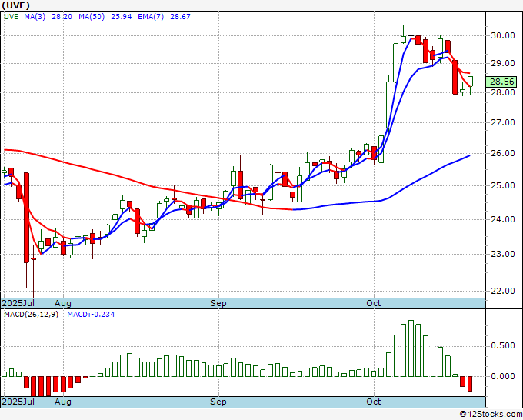Click Aug on the MACD panel date axis
Image resolution: width=523 pixels, height=420 pixels.
coord(63,402)
